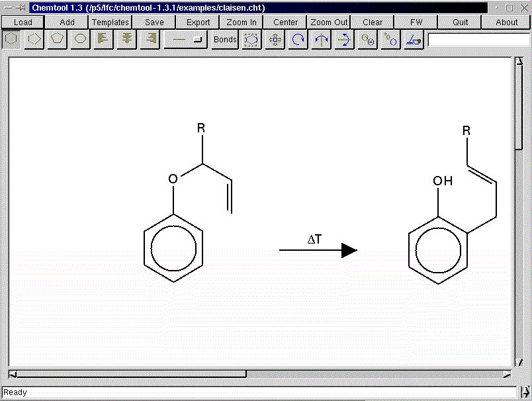This screenshot has height=401, width=532.
Task: Toggle centered text alignment
Action: coord(126,40)
